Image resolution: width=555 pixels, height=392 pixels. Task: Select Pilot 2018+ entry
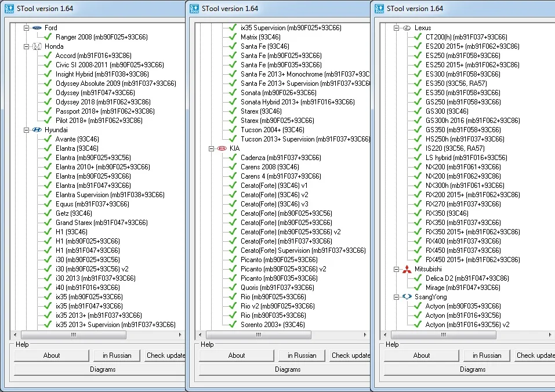(x=99, y=121)
